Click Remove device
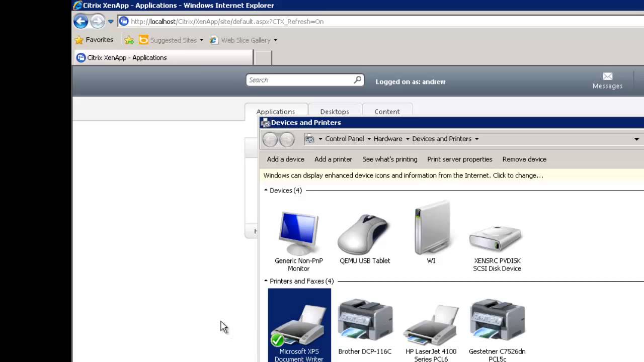Image resolution: width=644 pixels, height=362 pixels. click(524, 159)
